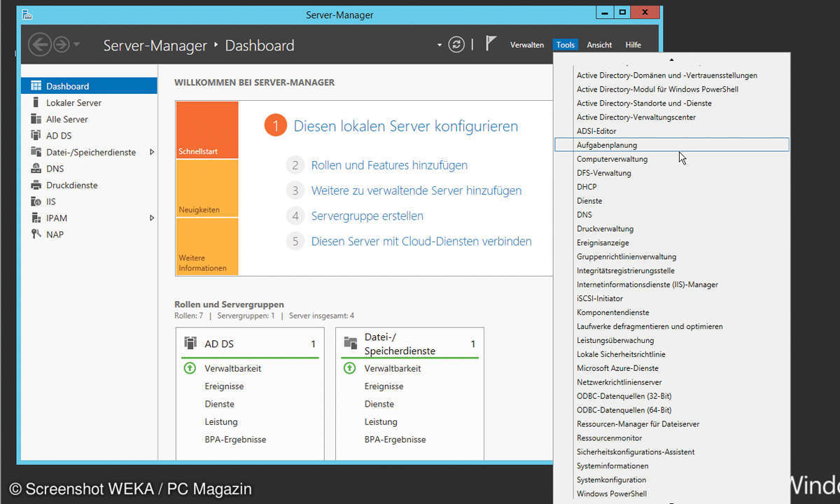Click green Verwaltbarkeit status icon in AD DS tile
Viewport: 840px width, 504px height.
tap(190, 368)
